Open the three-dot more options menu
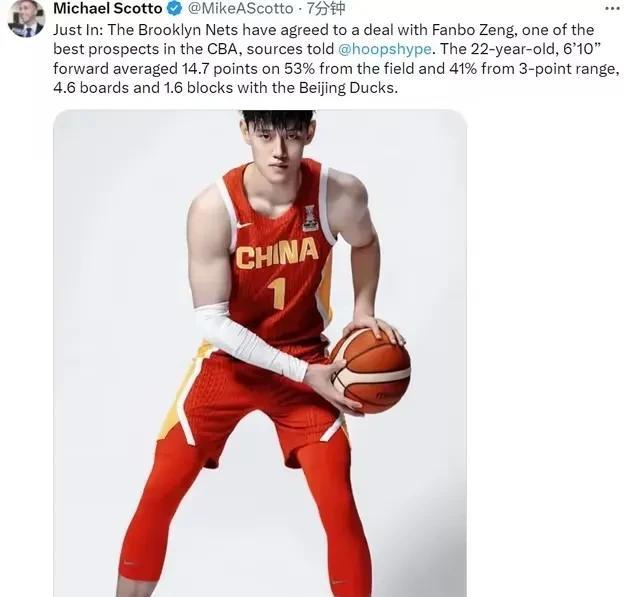The height and width of the screenshot is (597, 624). point(613,9)
